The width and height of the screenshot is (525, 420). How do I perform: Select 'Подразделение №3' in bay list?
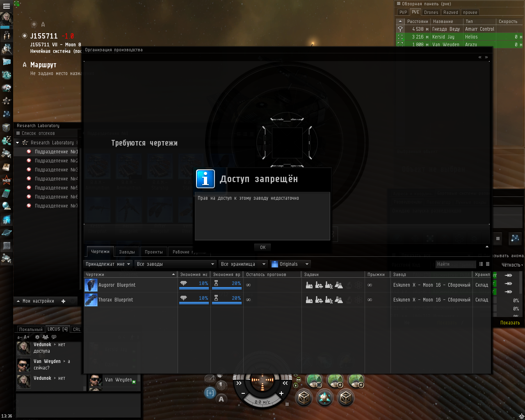point(46,170)
